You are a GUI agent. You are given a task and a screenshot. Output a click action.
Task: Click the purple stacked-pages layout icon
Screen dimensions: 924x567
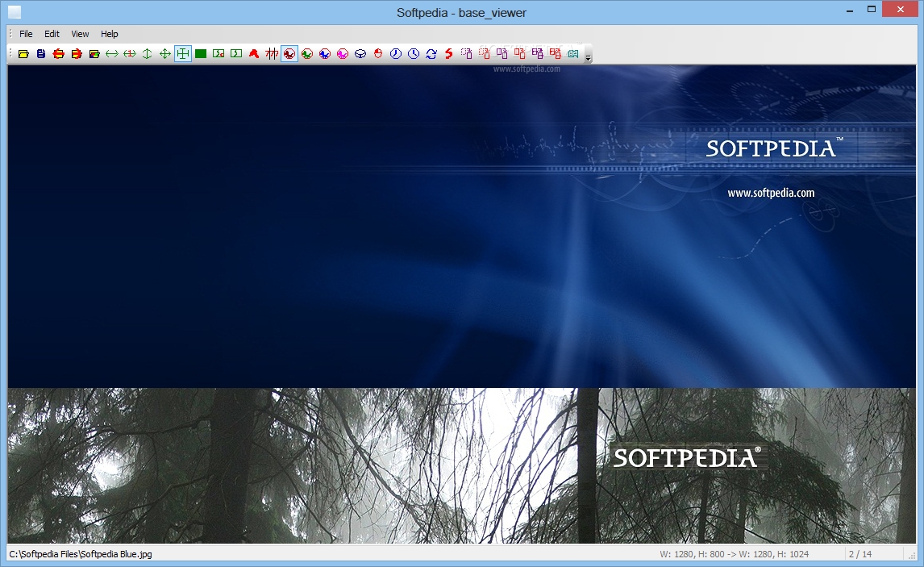538,53
